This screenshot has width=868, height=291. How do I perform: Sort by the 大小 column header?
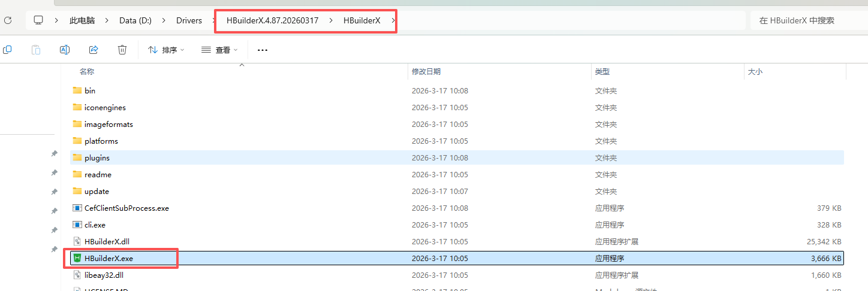coord(755,71)
